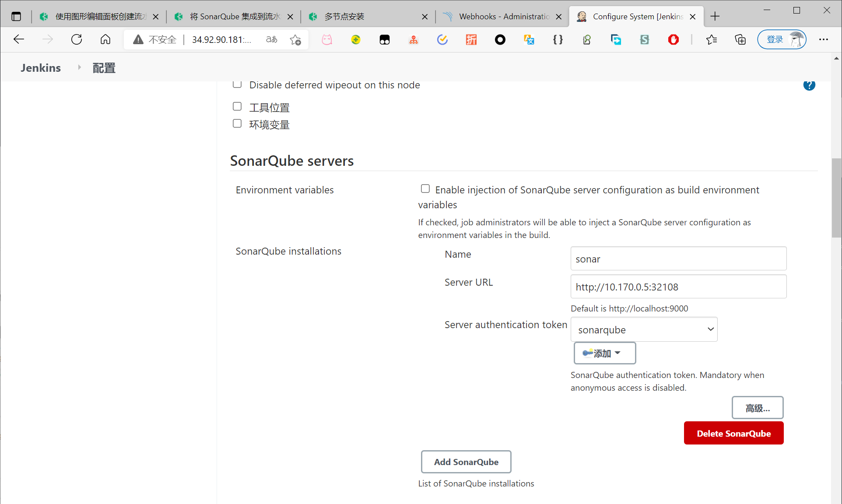Open browser Settings and more menu
The height and width of the screenshot is (504, 842).
(823, 40)
